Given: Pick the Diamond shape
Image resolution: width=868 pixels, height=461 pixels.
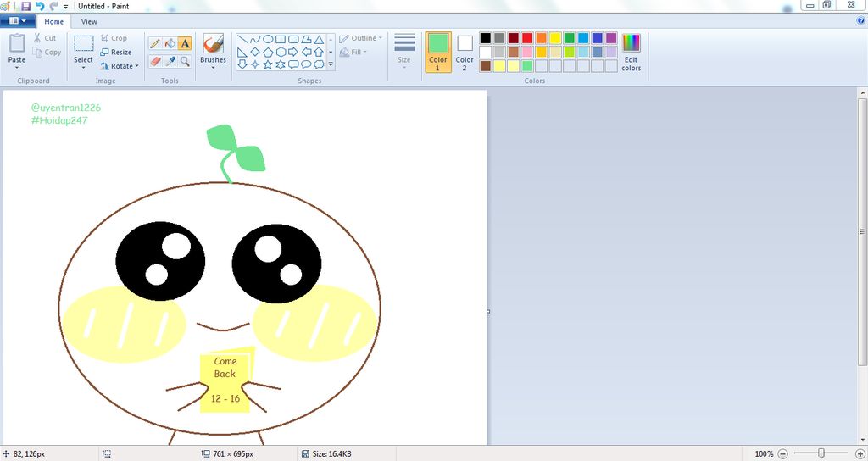Looking at the screenshot, I should click(x=254, y=52).
